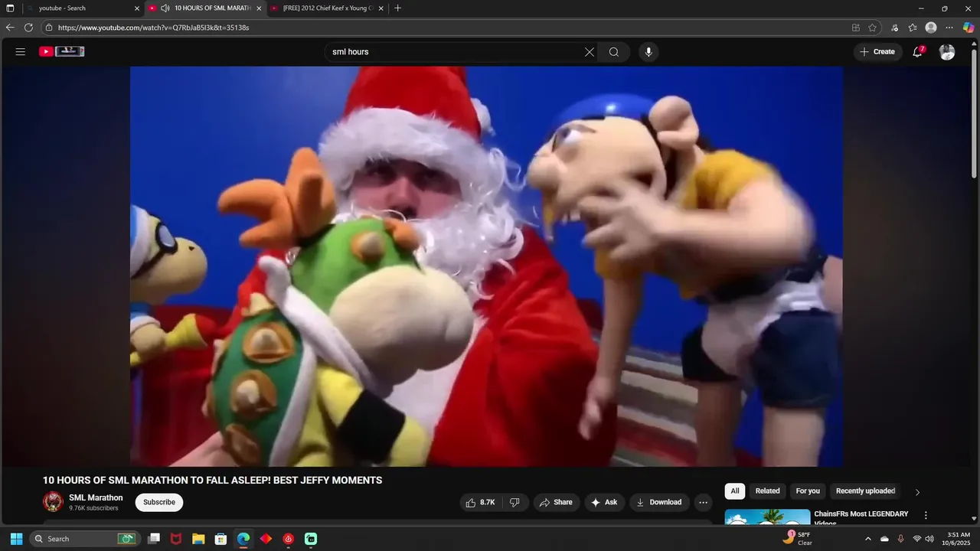This screenshot has height=551, width=980.
Task: Open Edge browser profile icon
Action: (x=931, y=28)
